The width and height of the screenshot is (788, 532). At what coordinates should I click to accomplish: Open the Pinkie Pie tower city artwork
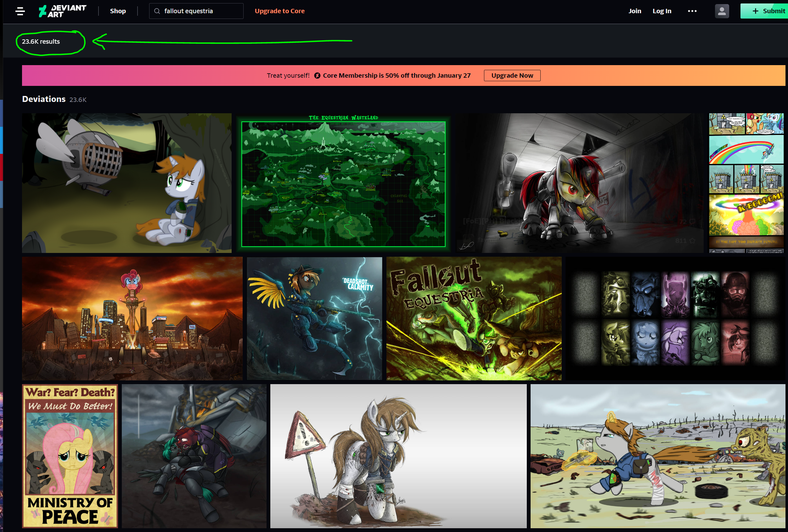(x=132, y=318)
